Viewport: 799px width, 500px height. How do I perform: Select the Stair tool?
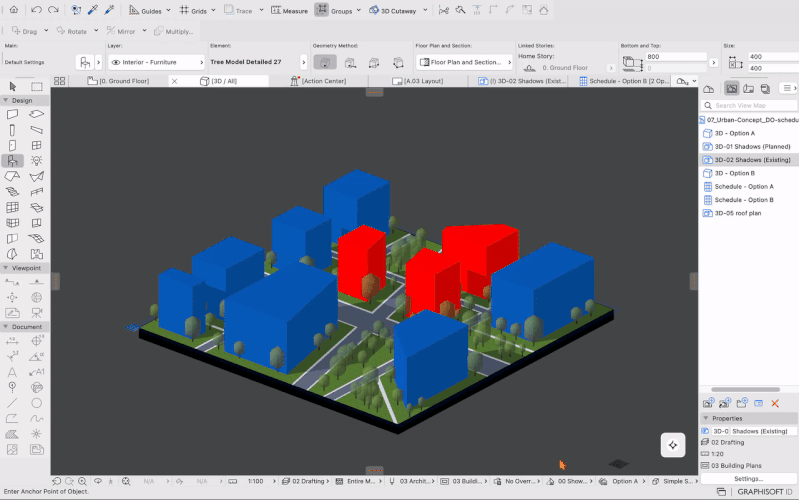click(12, 192)
